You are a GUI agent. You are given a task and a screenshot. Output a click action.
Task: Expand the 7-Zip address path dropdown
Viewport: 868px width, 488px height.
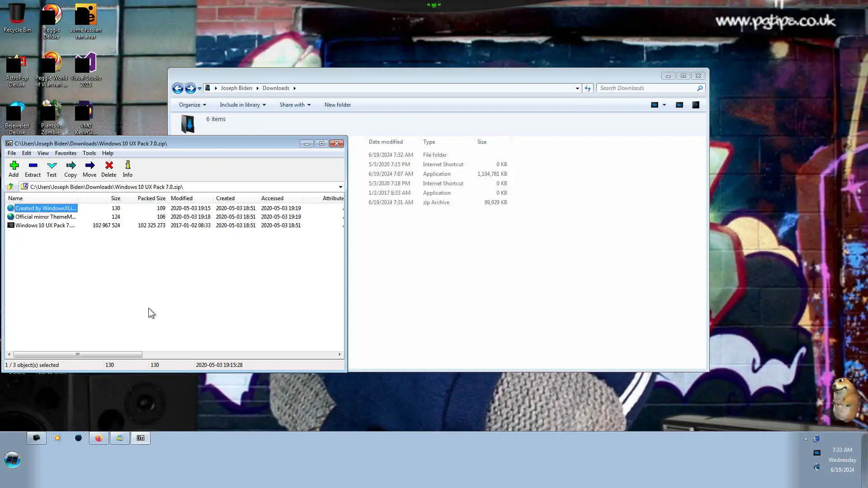[x=340, y=187]
